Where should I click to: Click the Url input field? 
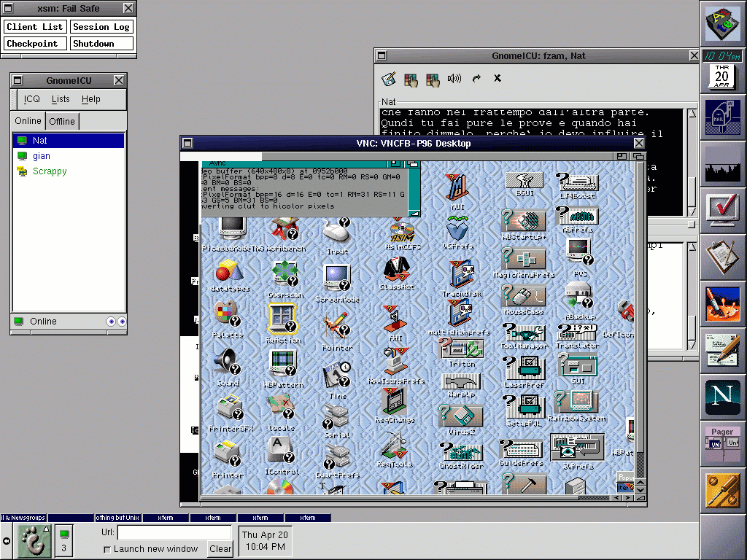pyautogui.click(x=174, y=533)
